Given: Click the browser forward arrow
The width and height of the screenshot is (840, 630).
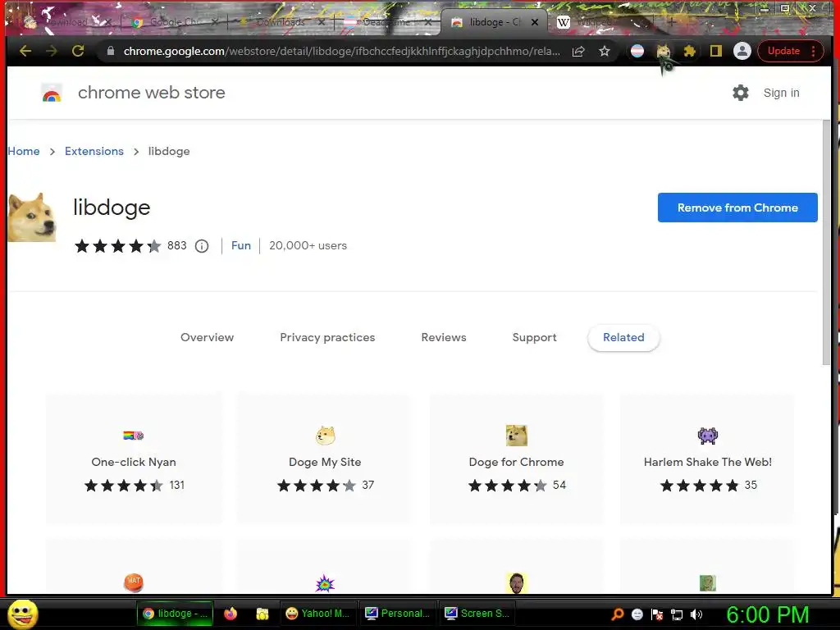Looking at the screenshot, I should point(52,51).
